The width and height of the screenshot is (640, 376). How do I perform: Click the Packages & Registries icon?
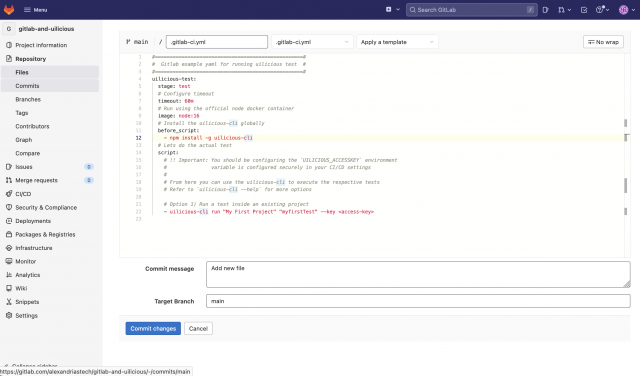point(9,234)
